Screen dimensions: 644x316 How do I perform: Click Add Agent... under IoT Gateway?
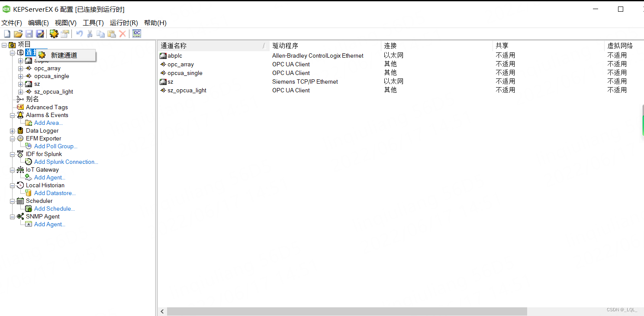(x=50, y=177)
